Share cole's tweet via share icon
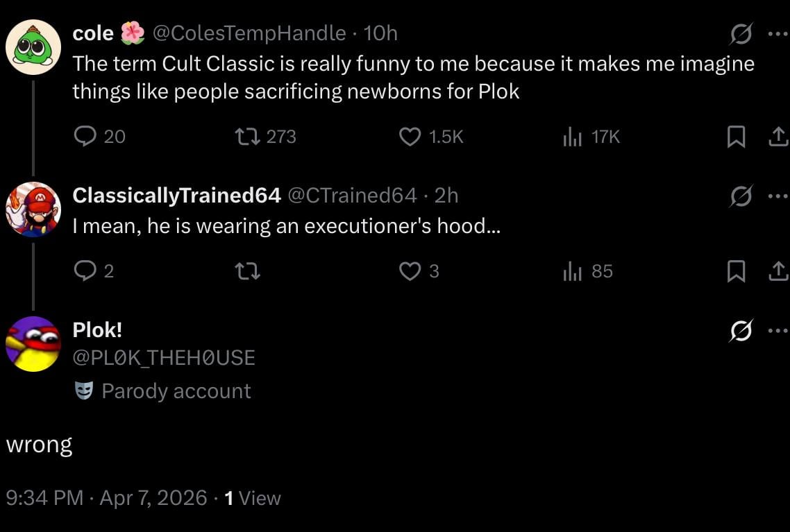Viewport: 790px width, 532px height. 777,137
